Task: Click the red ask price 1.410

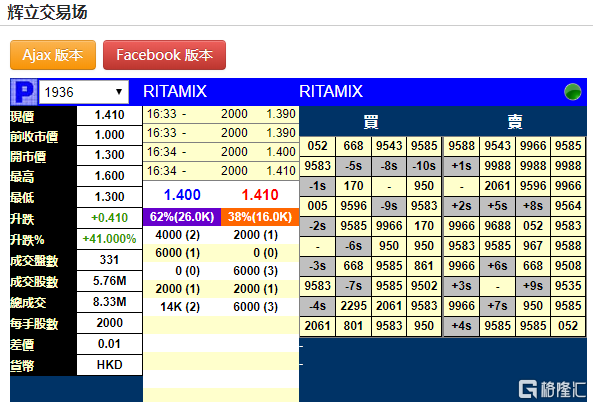Action: pyautogui.click(x=260, y=195)
